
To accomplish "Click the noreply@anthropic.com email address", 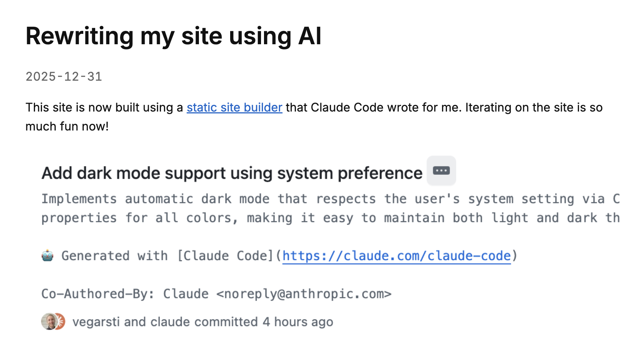I will click(304, 294).
